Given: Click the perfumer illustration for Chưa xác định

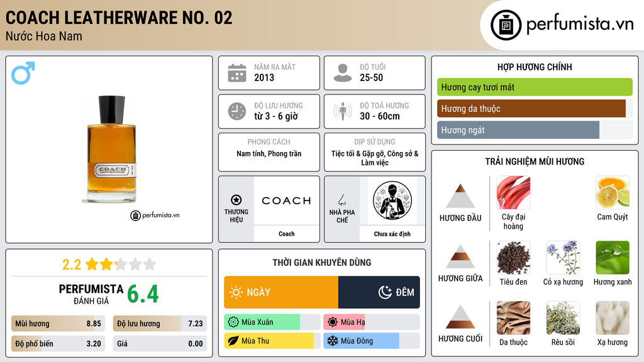Looking at the screenshot, I should tap(392, 200).
